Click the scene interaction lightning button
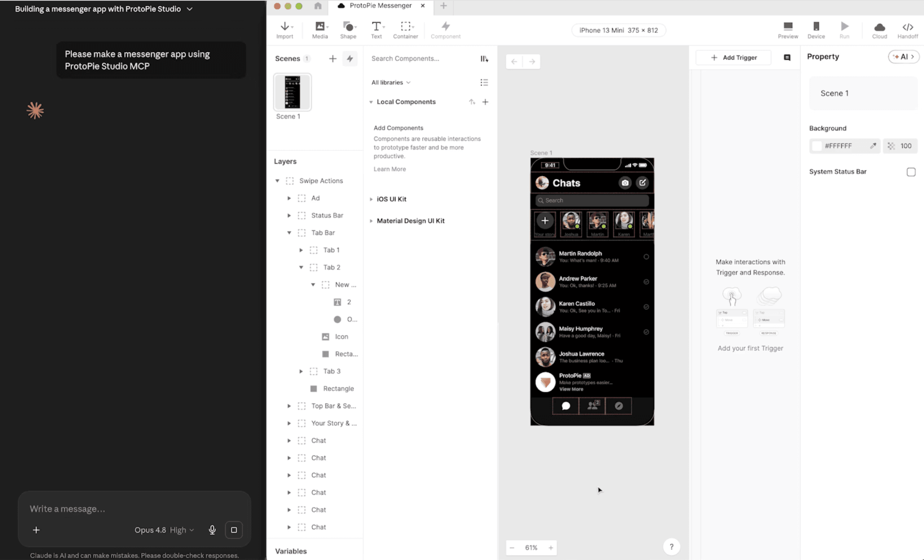The height and width of the screenshot is (560, 924). pos(350,58)
